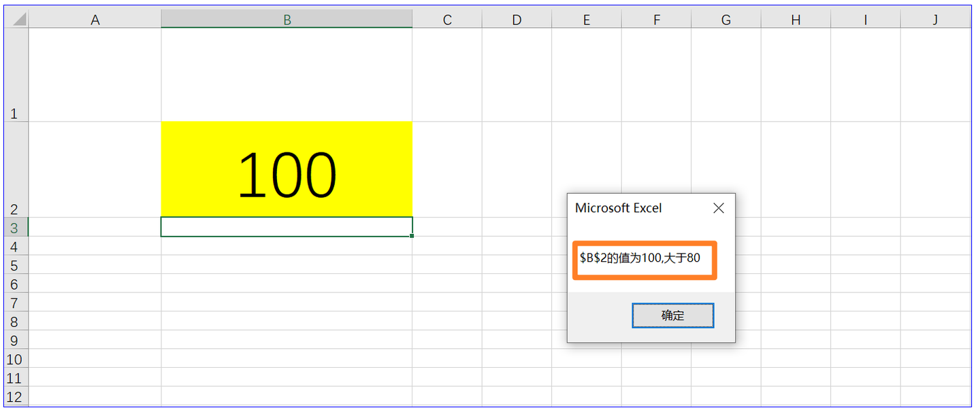Select column G header
Viewport: 980px width, 410px height.
click(x=725, y=18)
